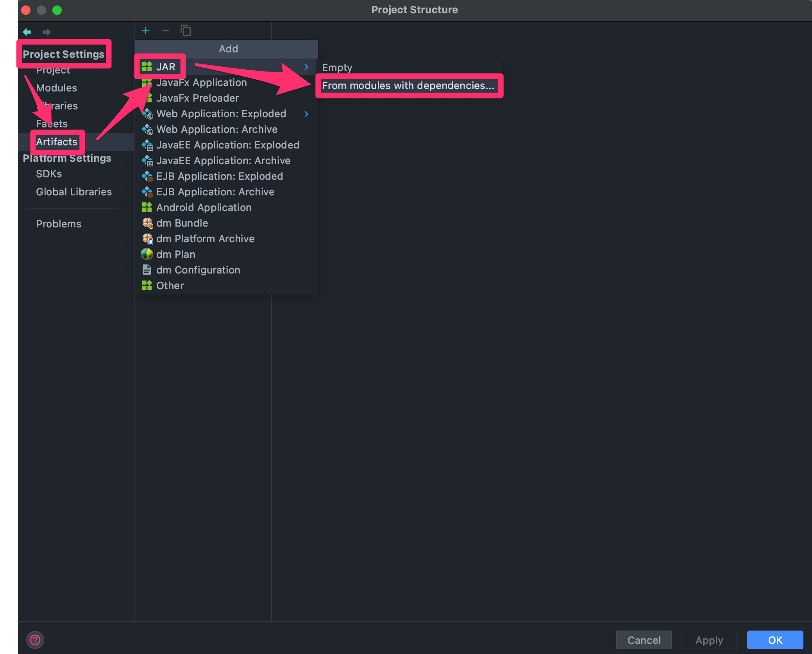Expand the JAR submenu arrow
The height and width of the screenshot is (654, 812).
pos(306,67)
